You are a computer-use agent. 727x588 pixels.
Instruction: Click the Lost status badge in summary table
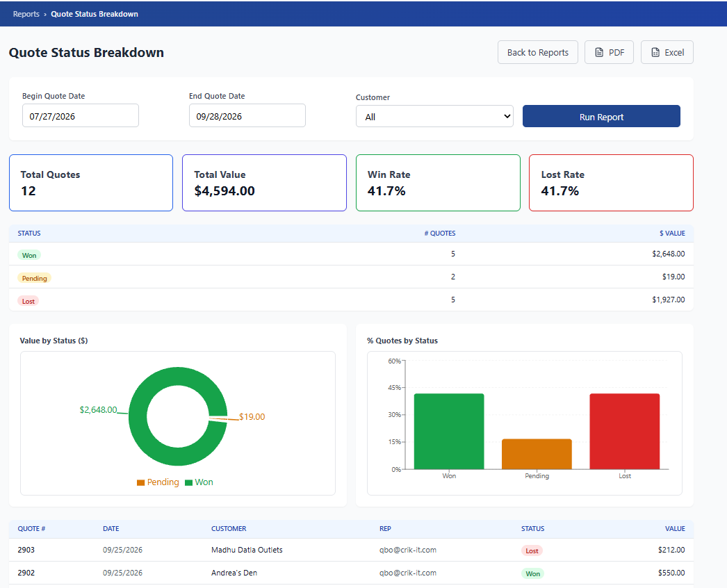click(x=28, y=301)
